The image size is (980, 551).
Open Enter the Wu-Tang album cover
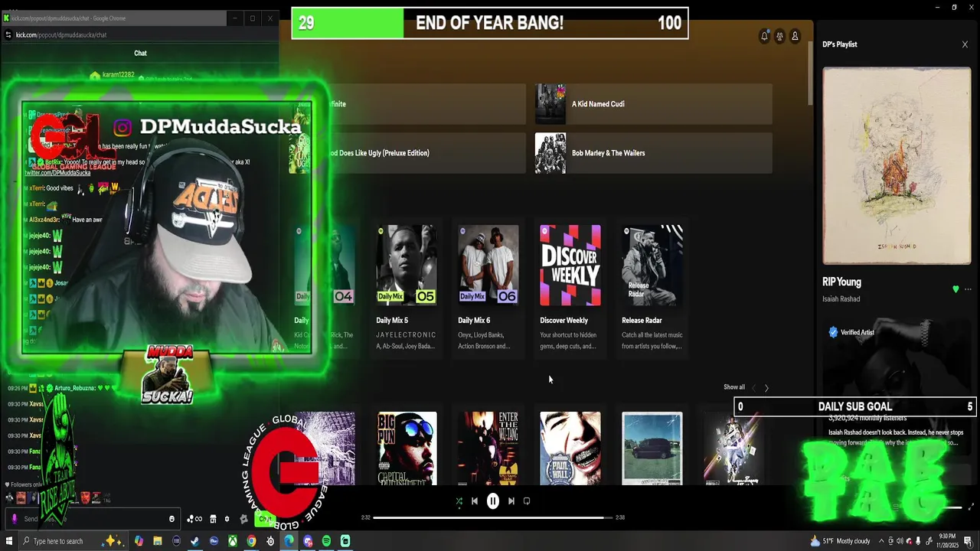488,448
